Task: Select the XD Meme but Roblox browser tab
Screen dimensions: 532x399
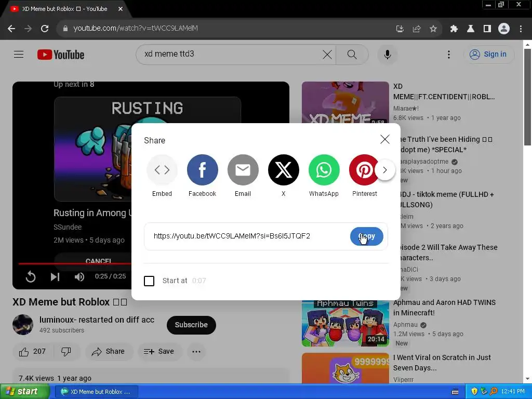Action: [64, 9]
